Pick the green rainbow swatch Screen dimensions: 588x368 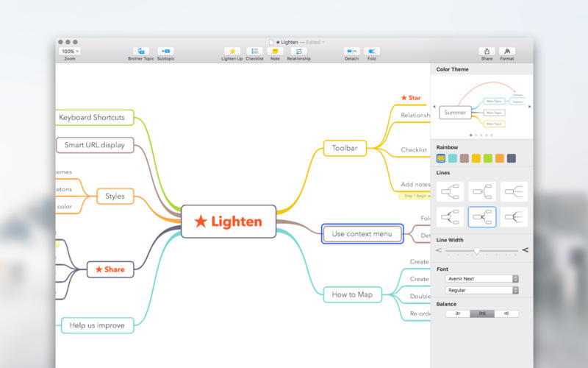(488, 158)
